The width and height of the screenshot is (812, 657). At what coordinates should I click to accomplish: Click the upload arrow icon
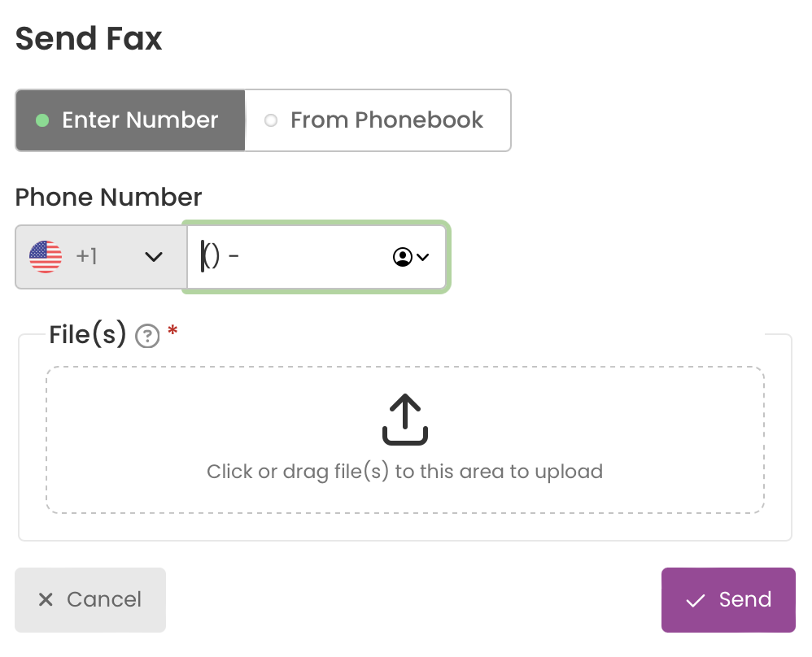coord(405,420)
